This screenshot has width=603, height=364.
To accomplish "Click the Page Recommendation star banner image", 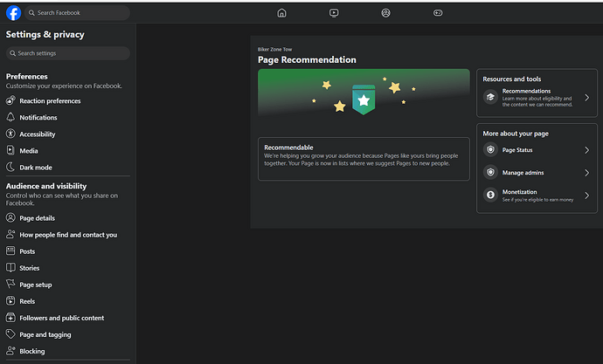I will (364, 93).
